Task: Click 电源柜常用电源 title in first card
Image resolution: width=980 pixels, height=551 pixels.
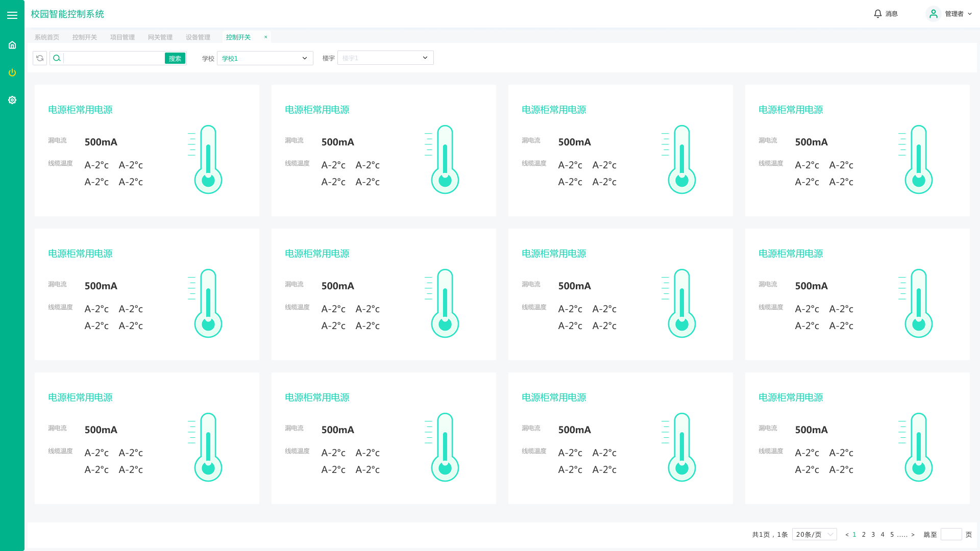Action: point(80,110)
